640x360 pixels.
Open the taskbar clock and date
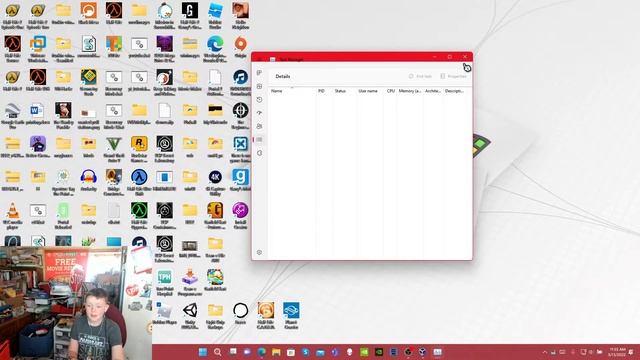tap(617, 352)
